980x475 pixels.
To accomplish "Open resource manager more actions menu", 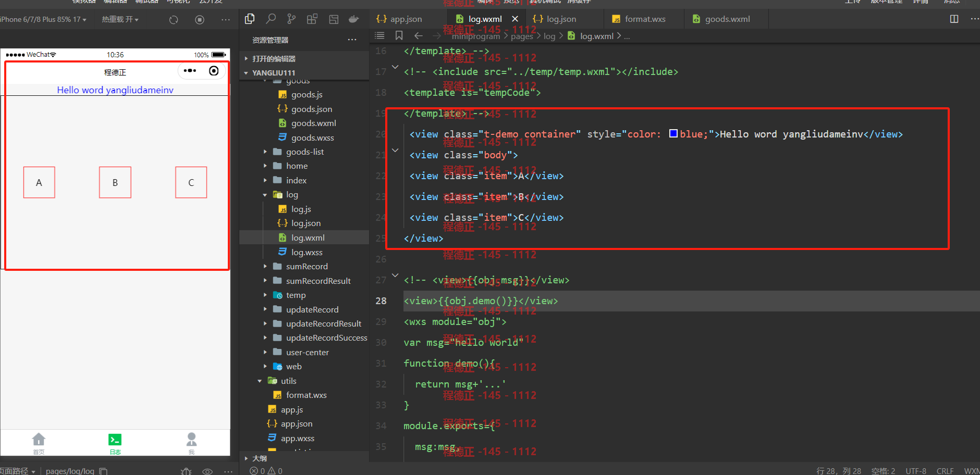I will [x=352, y=40].
